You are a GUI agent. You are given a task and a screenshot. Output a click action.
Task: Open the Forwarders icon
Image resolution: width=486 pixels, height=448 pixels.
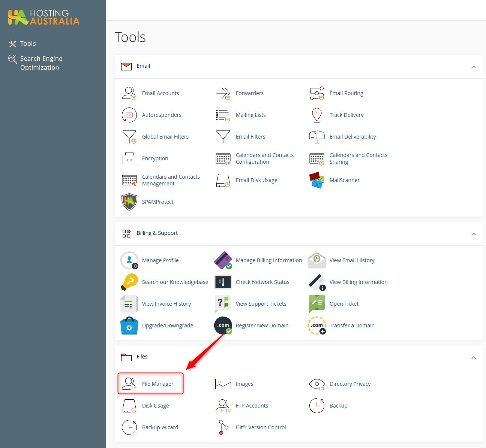(x=223, y=93)
